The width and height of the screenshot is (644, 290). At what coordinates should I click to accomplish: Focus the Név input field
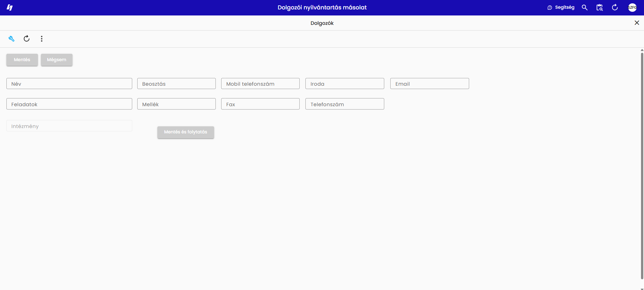[69, 84]
